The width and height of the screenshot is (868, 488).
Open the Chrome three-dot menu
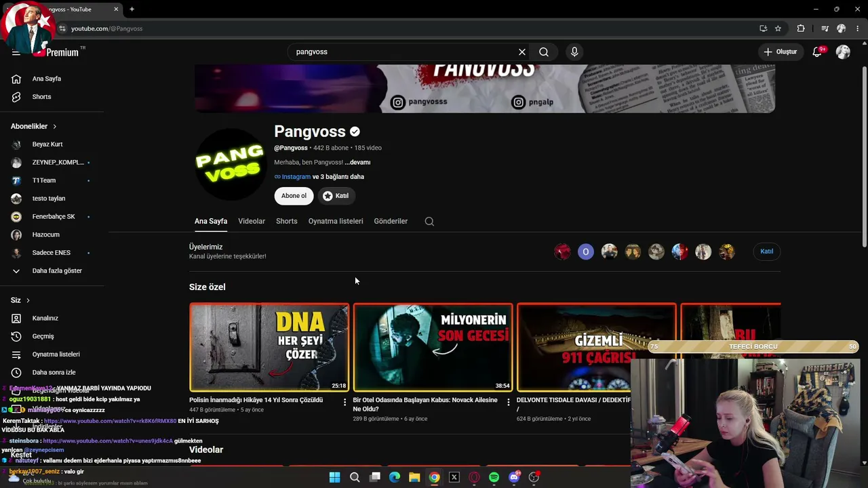tap(858, 28)
